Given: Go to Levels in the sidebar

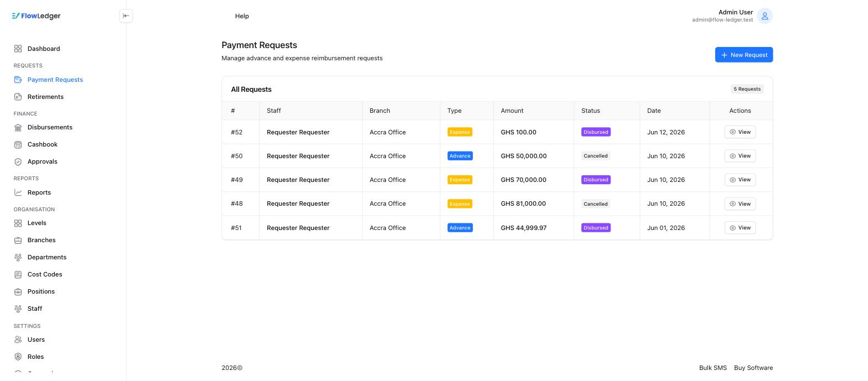Looking at the screenshot, I should point(37,223).
